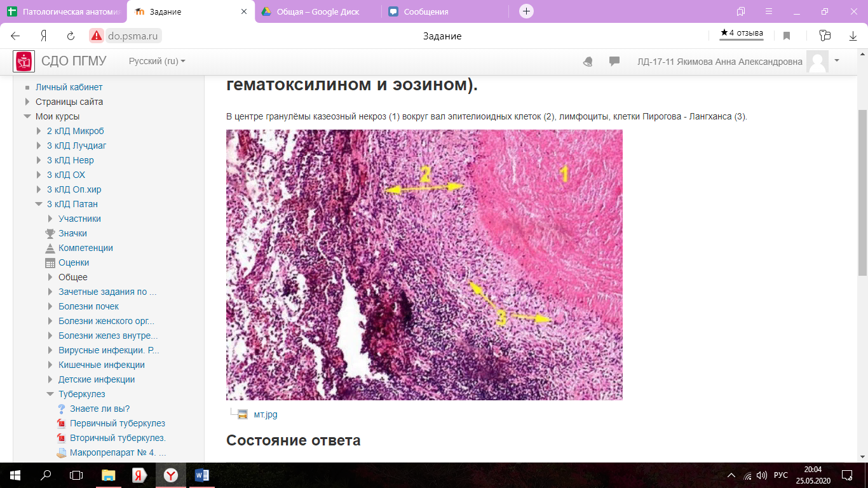
Task: Open the Знаете ли вы? item
Action: (100, 409)
